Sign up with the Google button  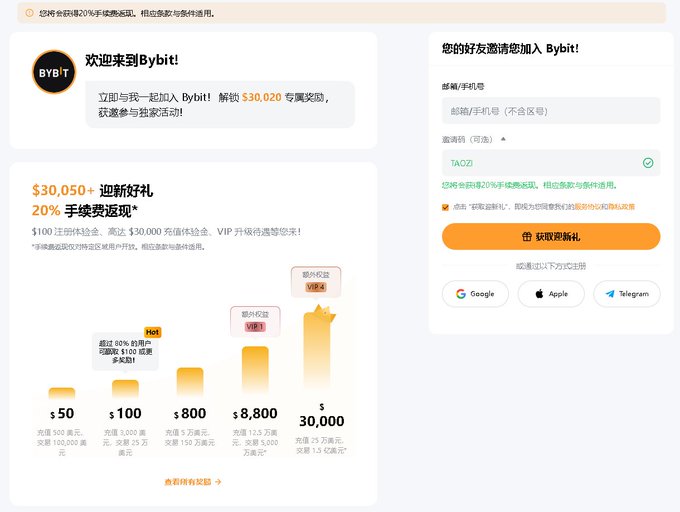[475, 294]
